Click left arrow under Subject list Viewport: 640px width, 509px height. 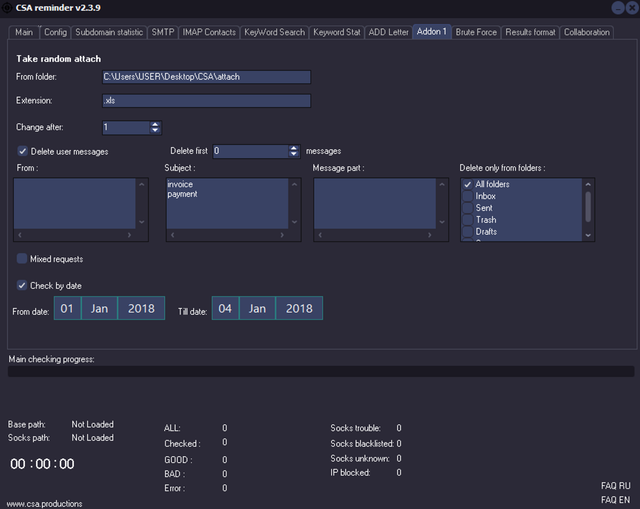(x=173, y=235)
